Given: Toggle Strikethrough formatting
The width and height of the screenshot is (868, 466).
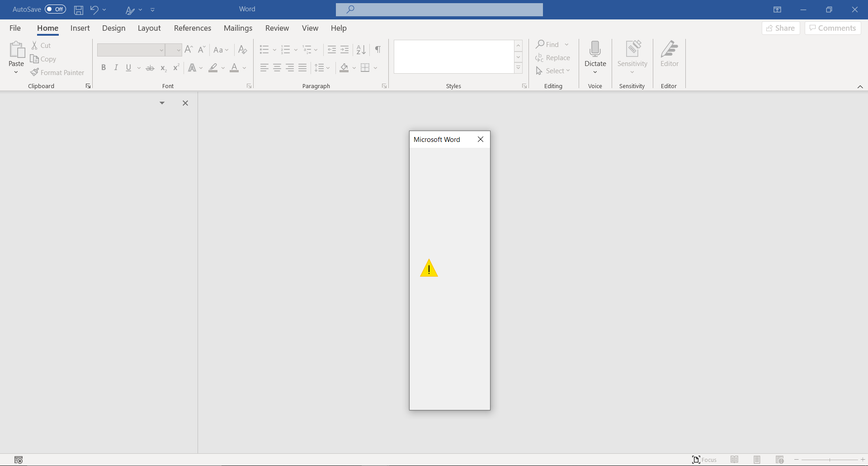Looking at the screenshot, I should [150, 68].
